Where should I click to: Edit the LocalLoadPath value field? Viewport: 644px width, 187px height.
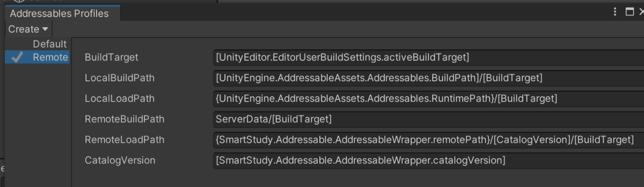point(429,99)
